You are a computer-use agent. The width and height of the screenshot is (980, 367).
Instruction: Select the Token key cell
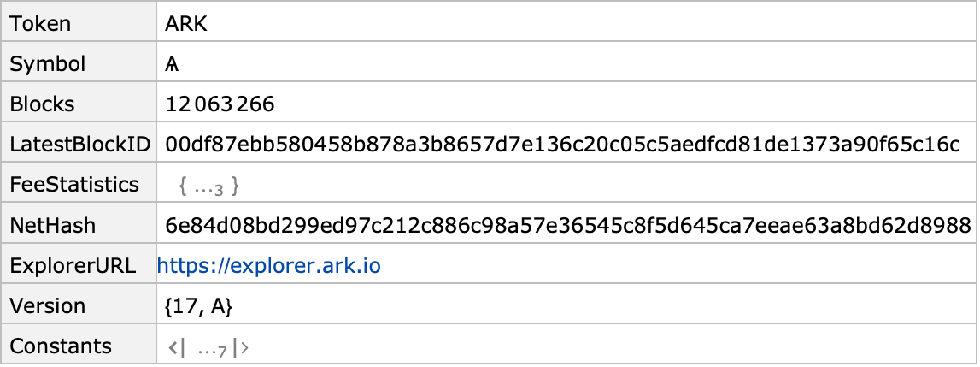(79, 24)
